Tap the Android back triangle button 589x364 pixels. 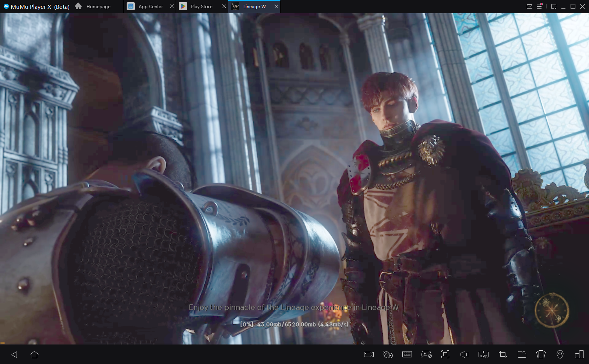click(x=14, y=354)
